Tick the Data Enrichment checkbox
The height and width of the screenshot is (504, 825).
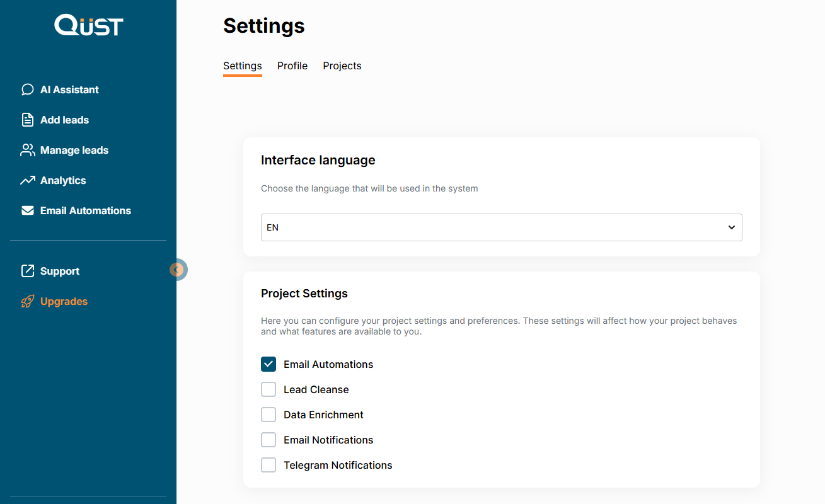[x=268, y=415]
